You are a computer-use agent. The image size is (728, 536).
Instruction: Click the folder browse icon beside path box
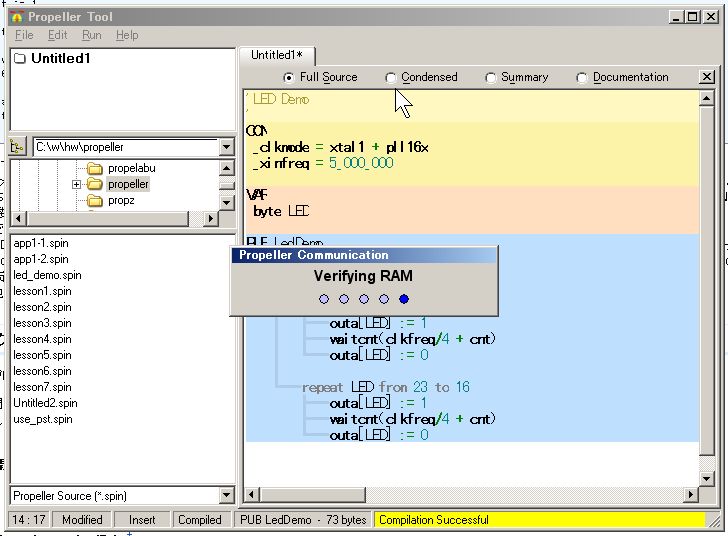coord(17,147)
